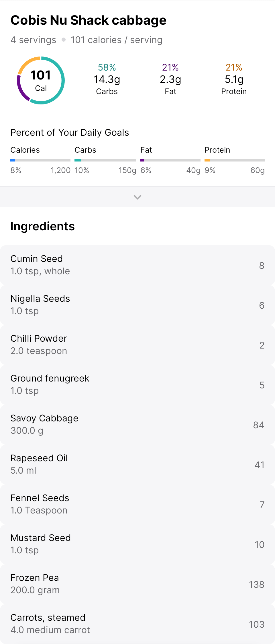The width and height of the screenshot is (275, 644).
Task: Tap the Fennel Seeds ingredient
Action: [x=137, y=504]
